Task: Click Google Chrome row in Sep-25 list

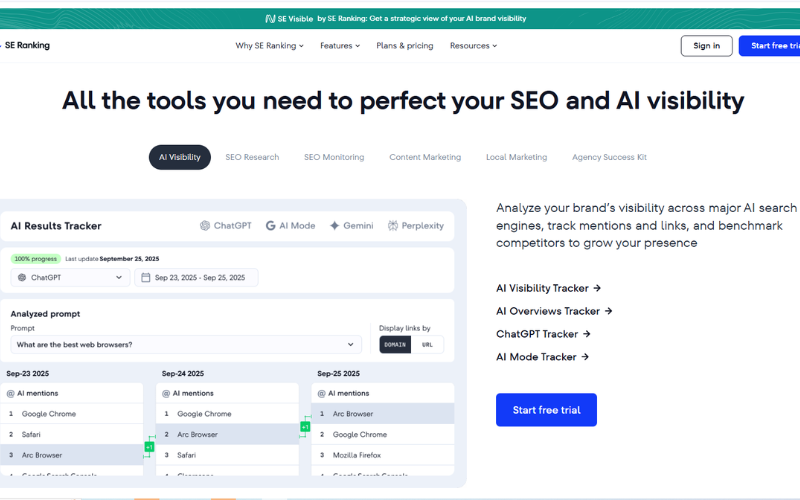Action: pyautogui.click(x=383, y=435)
